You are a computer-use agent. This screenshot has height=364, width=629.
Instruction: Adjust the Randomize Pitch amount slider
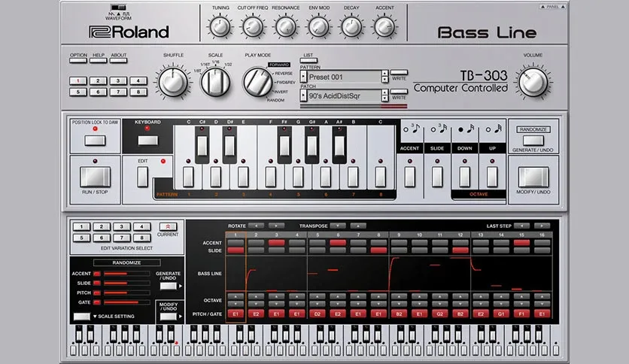point(126,293)
